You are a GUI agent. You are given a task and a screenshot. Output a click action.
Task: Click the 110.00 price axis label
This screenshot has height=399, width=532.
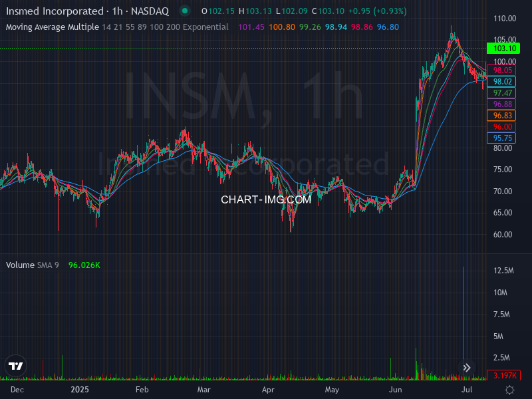coord(505,19)
